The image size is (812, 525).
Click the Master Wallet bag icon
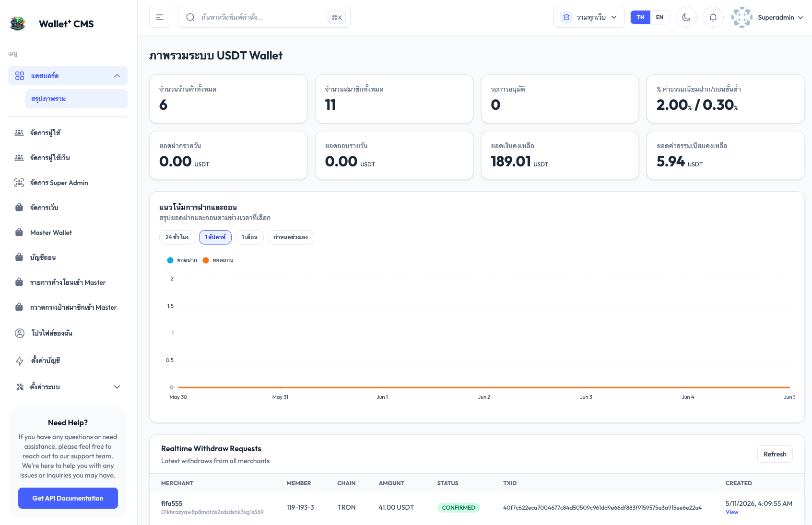[x=19, y=233]
